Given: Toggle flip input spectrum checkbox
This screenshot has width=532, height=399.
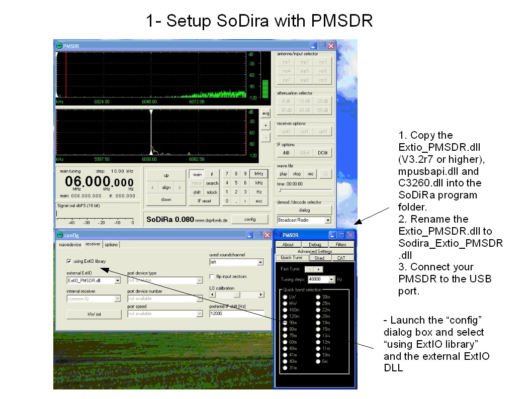Looking at the screenshot, I should tap(212, 276).
